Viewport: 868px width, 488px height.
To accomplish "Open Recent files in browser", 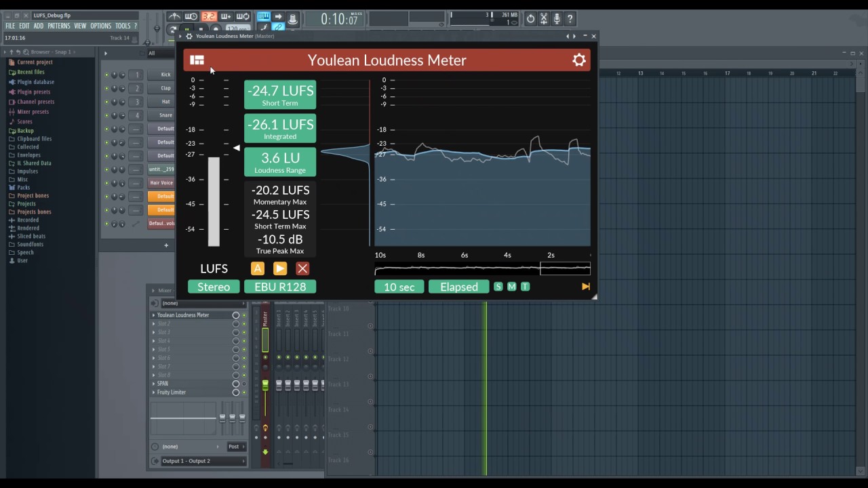I will [31, 72].
